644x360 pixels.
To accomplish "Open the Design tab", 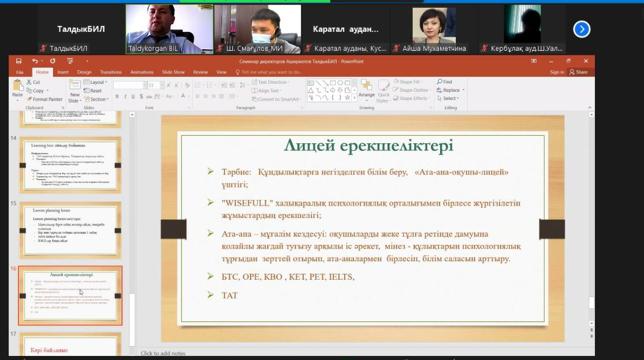I will point(84,72).
